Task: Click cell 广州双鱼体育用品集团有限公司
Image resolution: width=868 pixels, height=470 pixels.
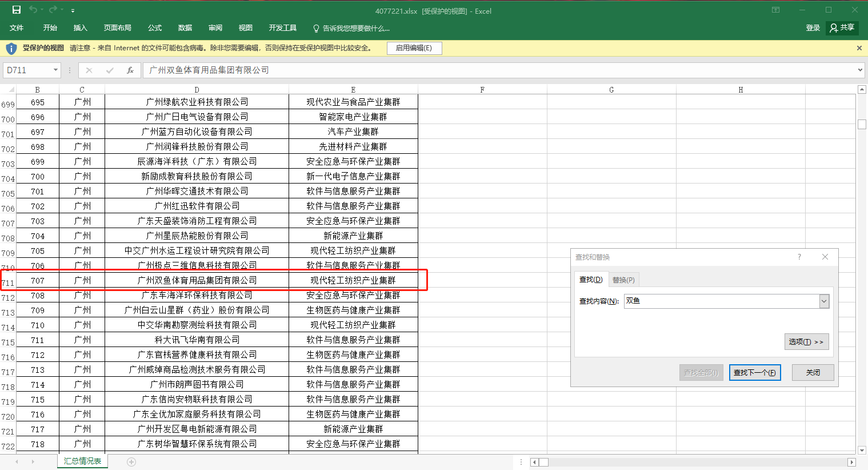Action: (197, 280)
